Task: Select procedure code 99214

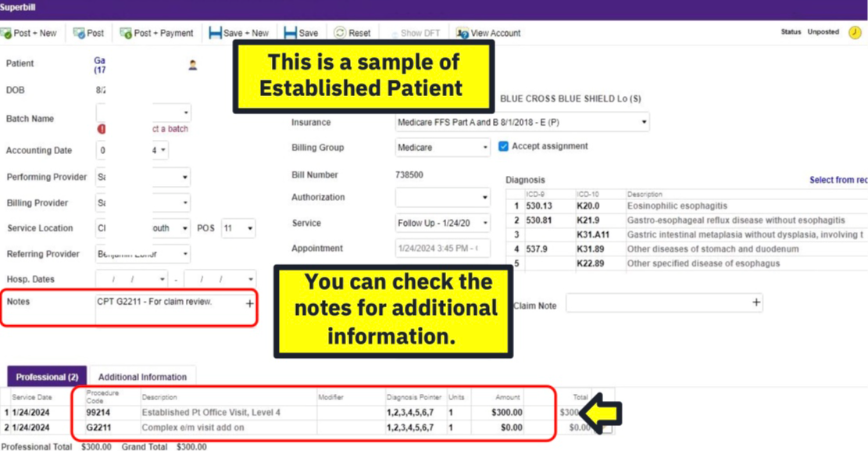Action: 98,412
